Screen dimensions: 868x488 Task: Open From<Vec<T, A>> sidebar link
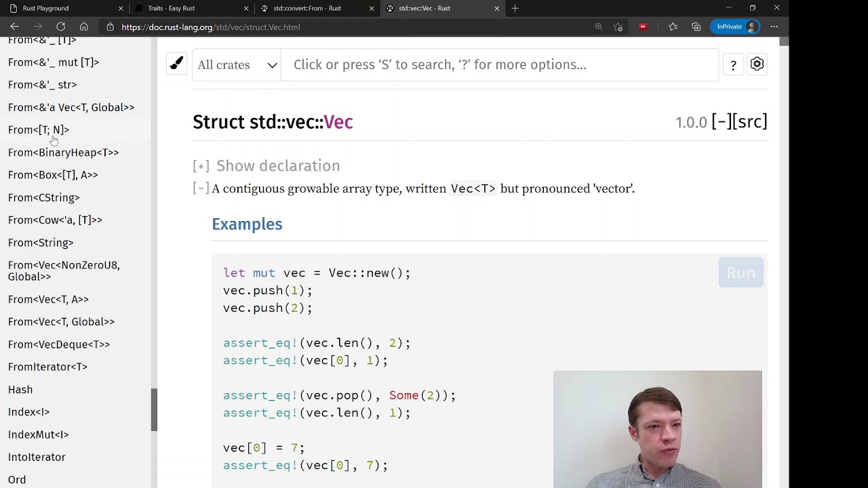[48, 299]
